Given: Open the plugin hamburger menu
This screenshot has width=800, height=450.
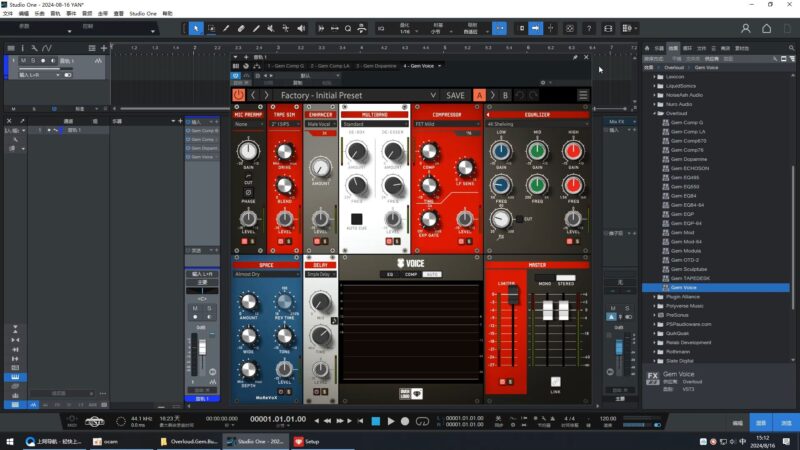Looking at the screenshot, I should tap(583, 95).
